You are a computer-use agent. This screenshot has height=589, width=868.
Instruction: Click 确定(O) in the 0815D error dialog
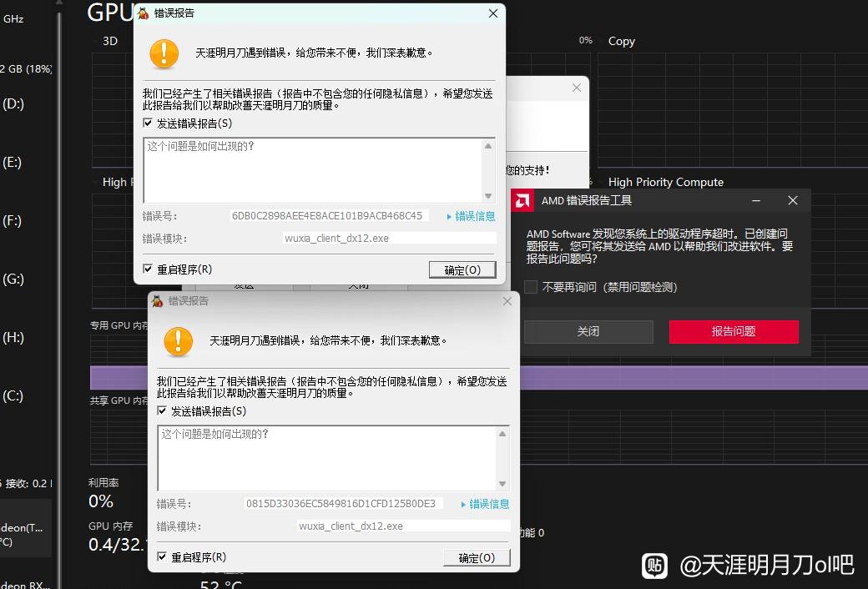point(477,557)
